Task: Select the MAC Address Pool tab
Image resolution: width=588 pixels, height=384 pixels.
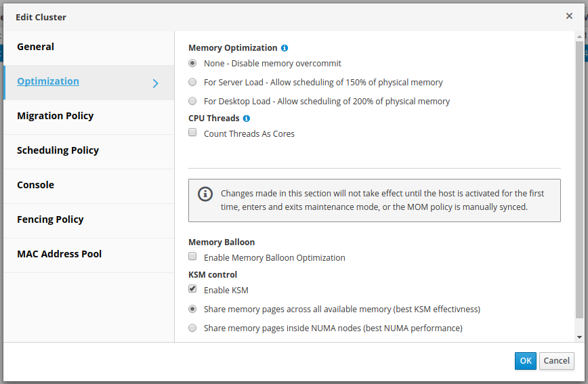Action: 60,254
